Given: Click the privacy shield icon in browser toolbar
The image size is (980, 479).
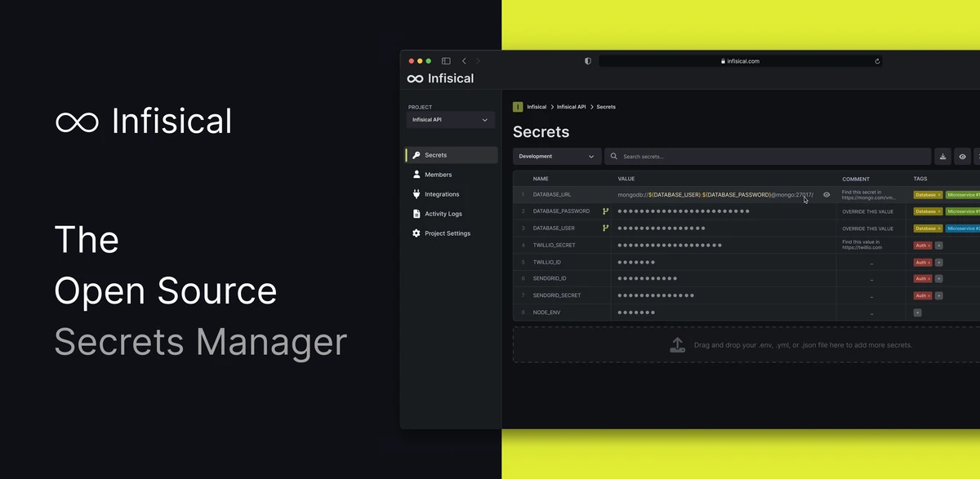Looking at the screenshot, I should [588, 61].
